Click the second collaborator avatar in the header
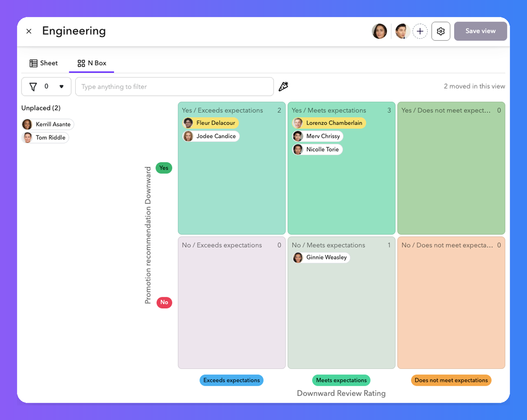The width and height of the screenshot is (527, 420). [x=402, y=31]
